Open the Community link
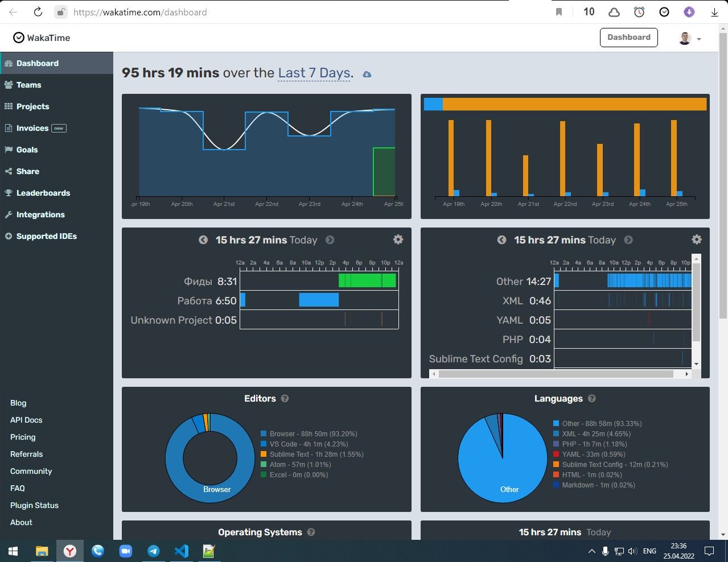 (31, 471)
